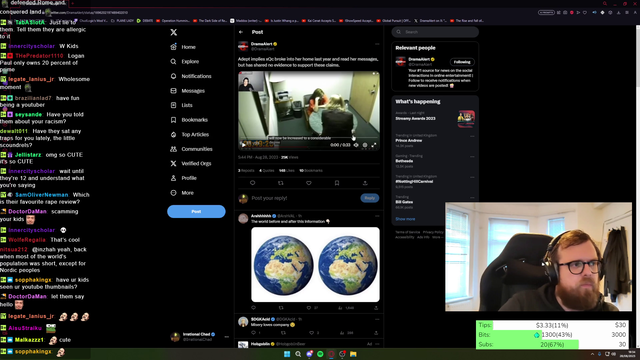The image size is (640, 360).
Task: Open Streamy Awards 2023 trend
Action: point(435,118)
